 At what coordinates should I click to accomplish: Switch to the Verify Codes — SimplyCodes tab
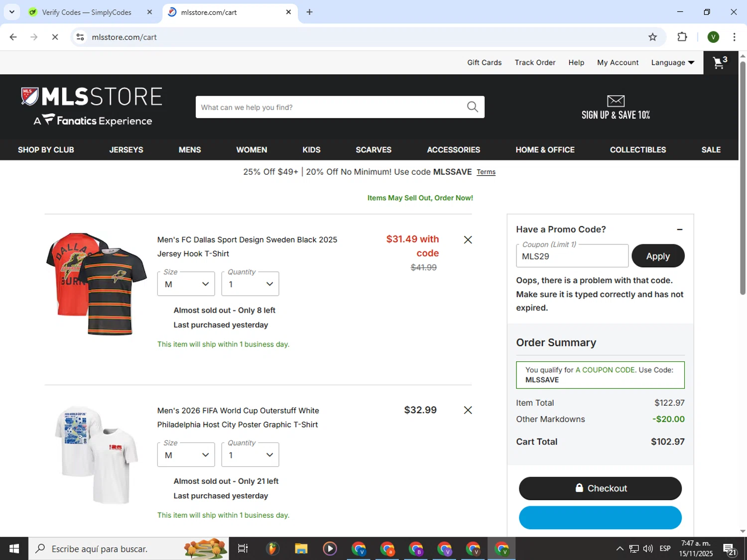pos(86,12)
